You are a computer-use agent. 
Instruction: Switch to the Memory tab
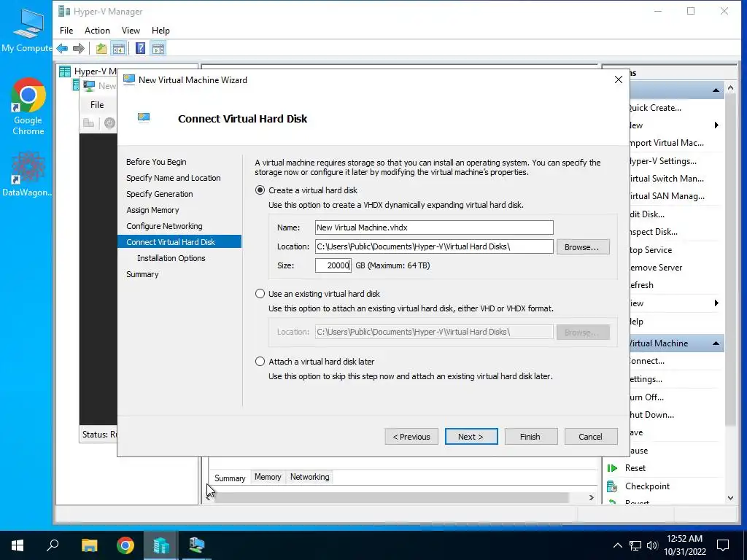[x=268, y=477]
